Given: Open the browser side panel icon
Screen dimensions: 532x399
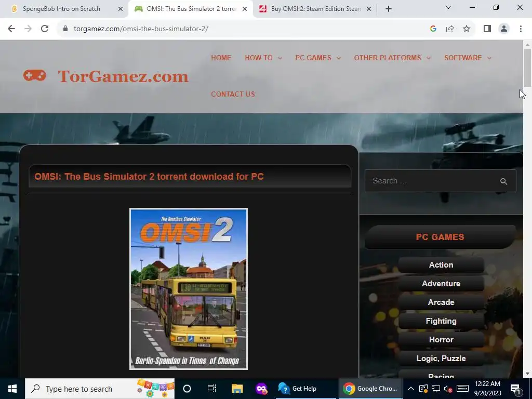Looking at the screenshot, I should [x=487, y=29].
